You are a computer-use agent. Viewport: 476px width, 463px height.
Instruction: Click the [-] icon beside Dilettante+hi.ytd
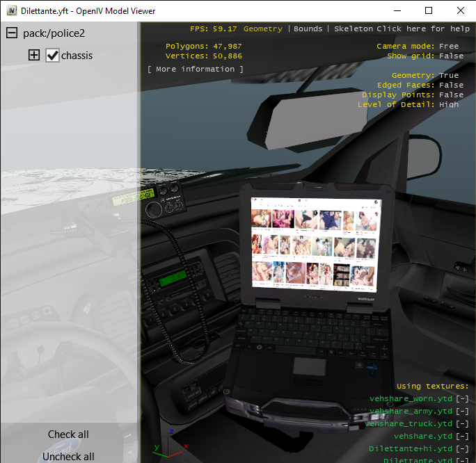[x=462, y=449]
